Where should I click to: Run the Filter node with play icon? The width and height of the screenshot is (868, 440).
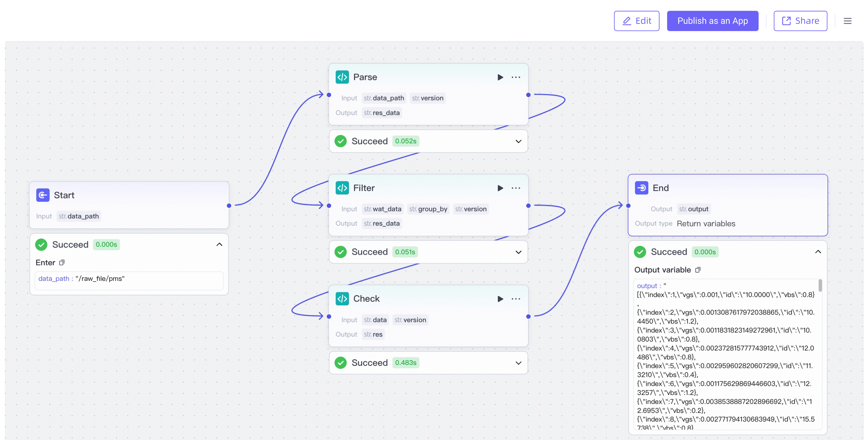500,188
